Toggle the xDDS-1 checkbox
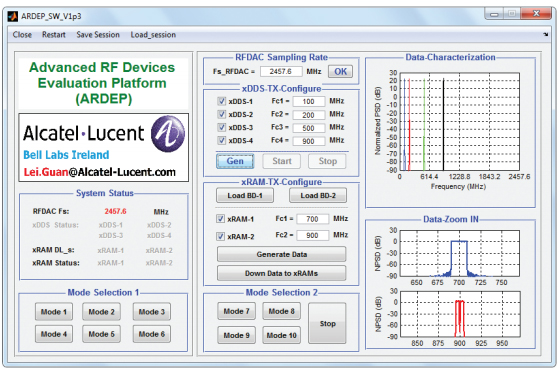Screen dimensions: 559x373 [221, 101]
